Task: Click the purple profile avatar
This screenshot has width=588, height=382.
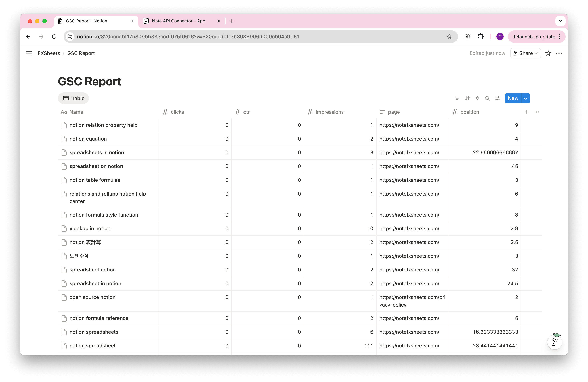Action: (x=500, y=36)
